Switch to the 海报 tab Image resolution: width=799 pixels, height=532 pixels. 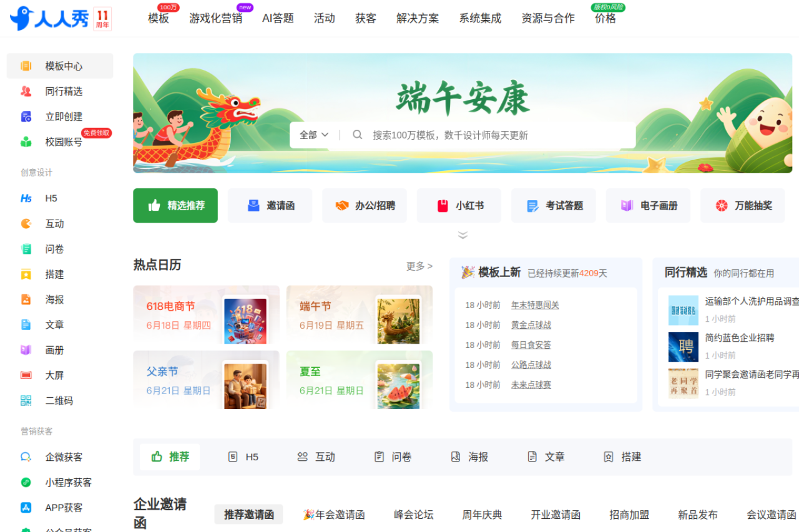pos(469,457)
